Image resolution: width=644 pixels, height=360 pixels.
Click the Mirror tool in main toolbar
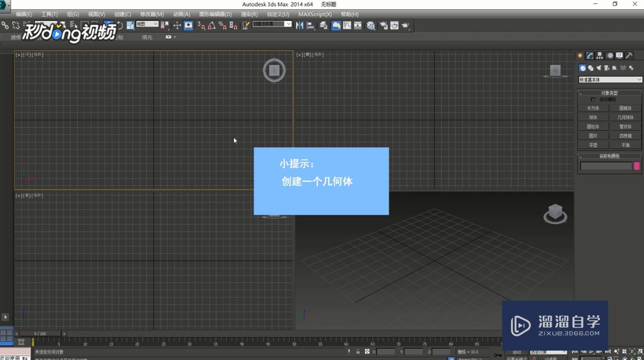tap(300, 25)
